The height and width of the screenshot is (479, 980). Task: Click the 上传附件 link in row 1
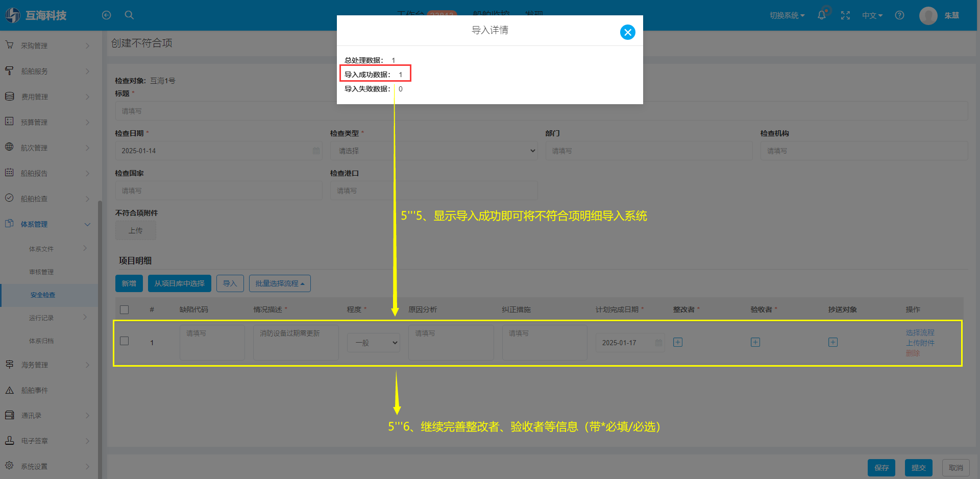point(920,343)
